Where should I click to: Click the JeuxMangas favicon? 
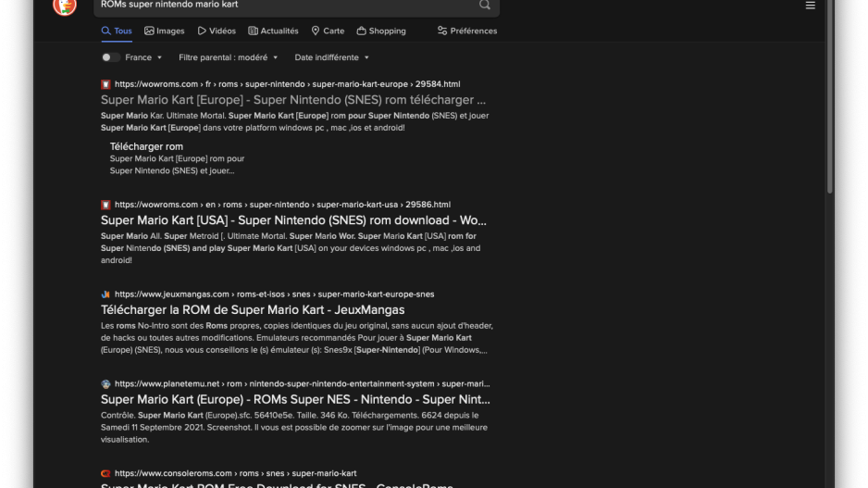[105, 294]
